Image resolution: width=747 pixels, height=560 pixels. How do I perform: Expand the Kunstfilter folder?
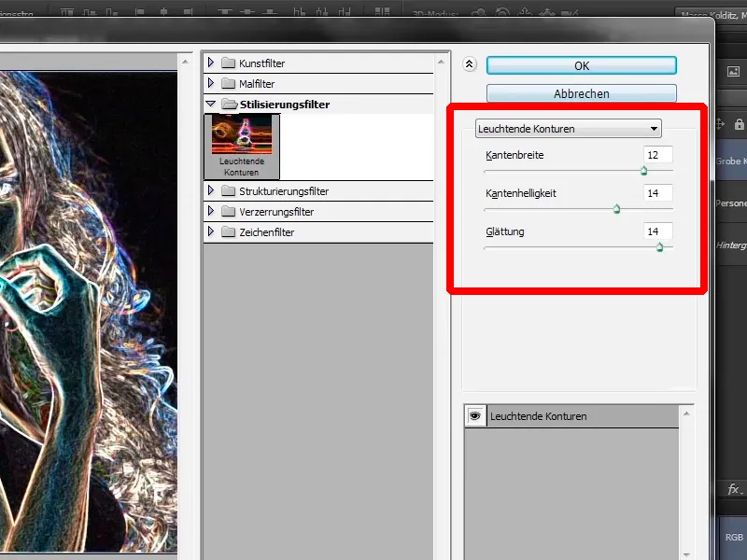point(211,63)
